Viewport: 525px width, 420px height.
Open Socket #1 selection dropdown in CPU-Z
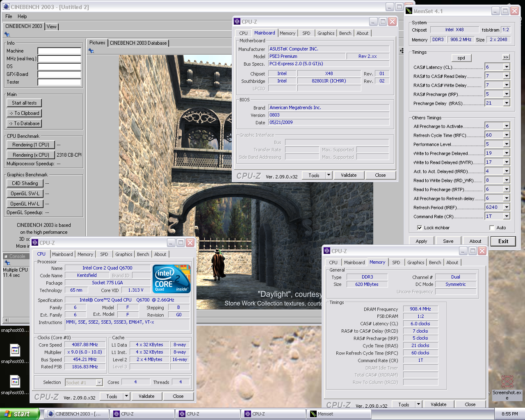[99, 382]
